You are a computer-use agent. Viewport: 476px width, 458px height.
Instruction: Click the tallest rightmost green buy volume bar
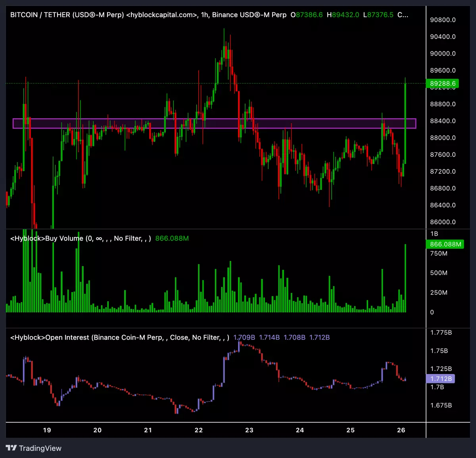point(405,278)
